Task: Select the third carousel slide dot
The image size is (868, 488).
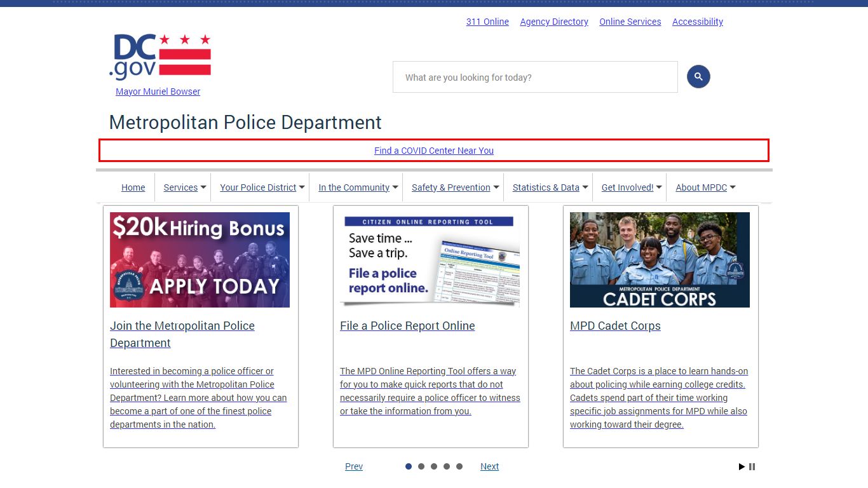Action: tap(434, 466)
